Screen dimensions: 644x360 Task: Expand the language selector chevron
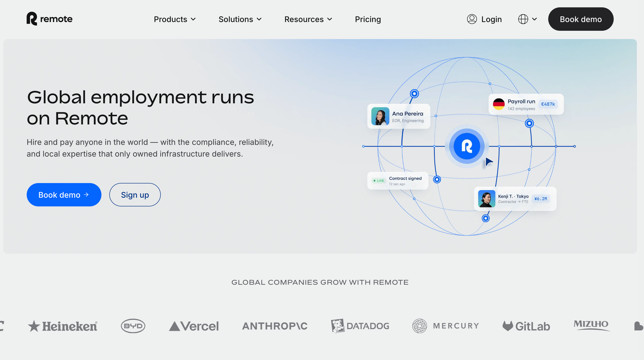click(534, 19)
